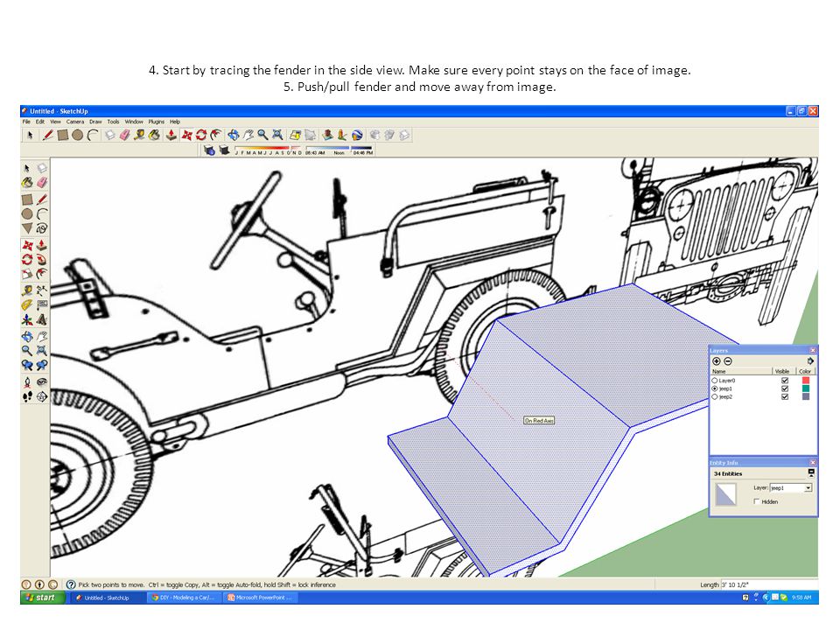This screenshot has width=840, height=630.
Task: Click the jeep1 teal color swatch
Action: (806, 388)
